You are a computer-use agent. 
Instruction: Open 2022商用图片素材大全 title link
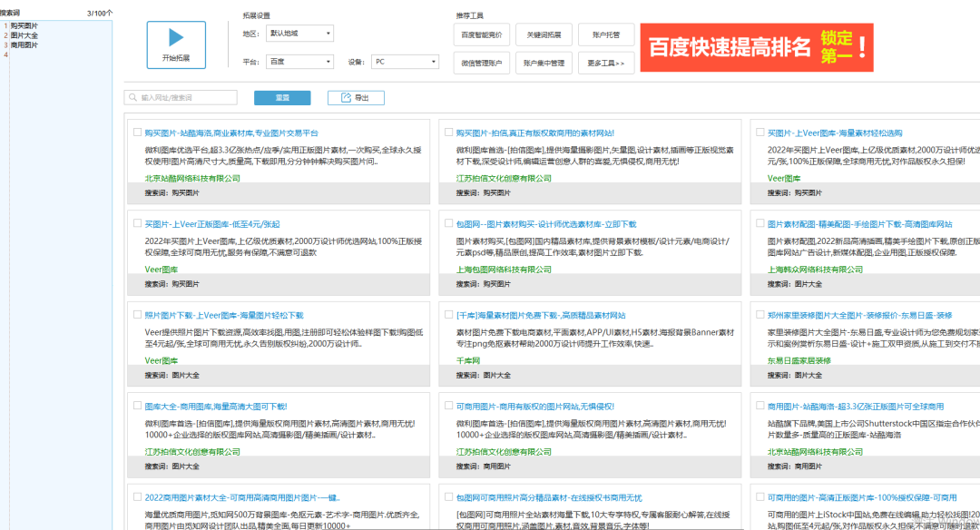pos(242,498)
